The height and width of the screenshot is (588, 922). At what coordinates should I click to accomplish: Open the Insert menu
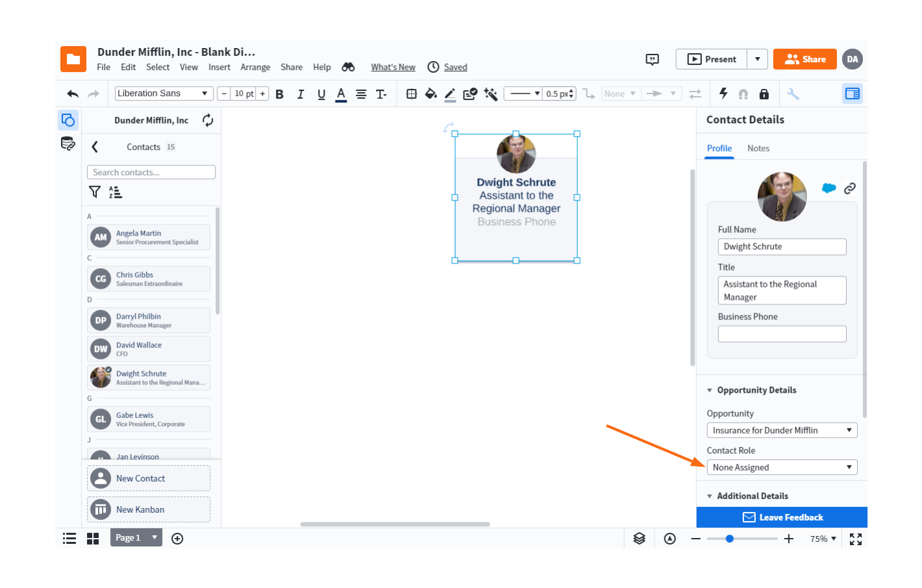coord(219,67)
